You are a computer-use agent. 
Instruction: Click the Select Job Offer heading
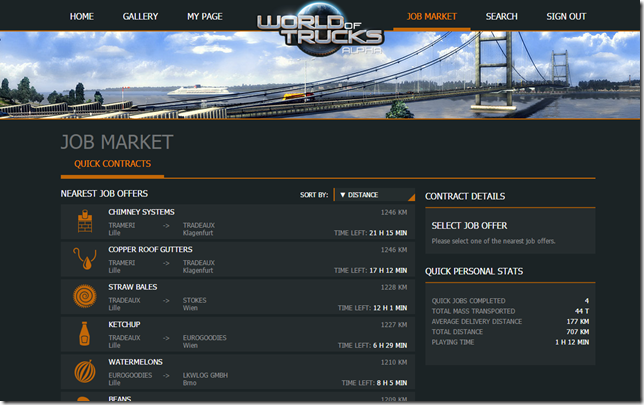469,226
